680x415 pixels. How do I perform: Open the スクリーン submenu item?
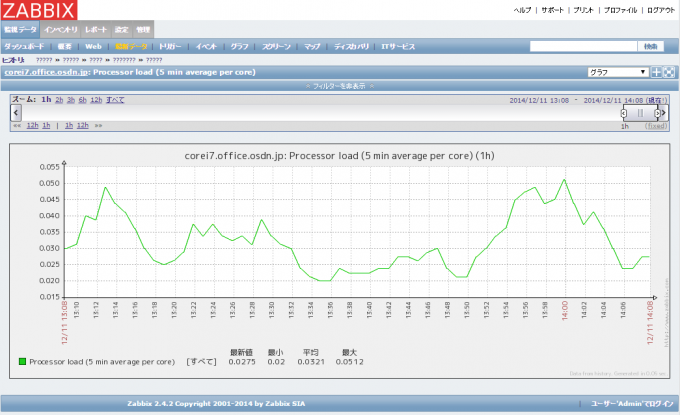[278, 47]
